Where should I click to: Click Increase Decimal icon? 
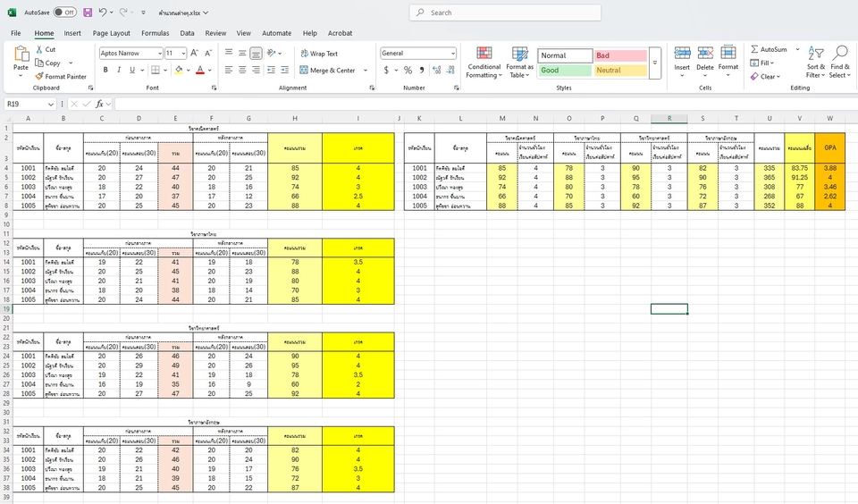pyautogui.click(x=437, y=70)
